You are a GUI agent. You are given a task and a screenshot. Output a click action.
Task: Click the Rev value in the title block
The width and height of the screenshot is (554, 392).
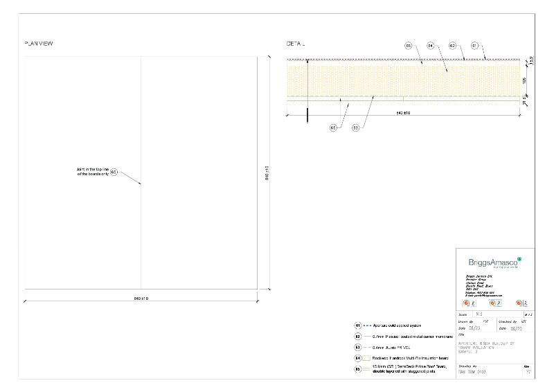[x=528, y=372]
